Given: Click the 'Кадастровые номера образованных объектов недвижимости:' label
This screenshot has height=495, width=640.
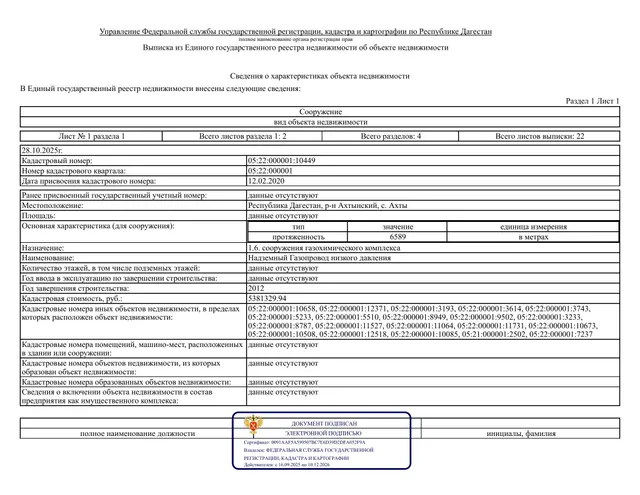Looking at the screenshot, I should 127,382.
